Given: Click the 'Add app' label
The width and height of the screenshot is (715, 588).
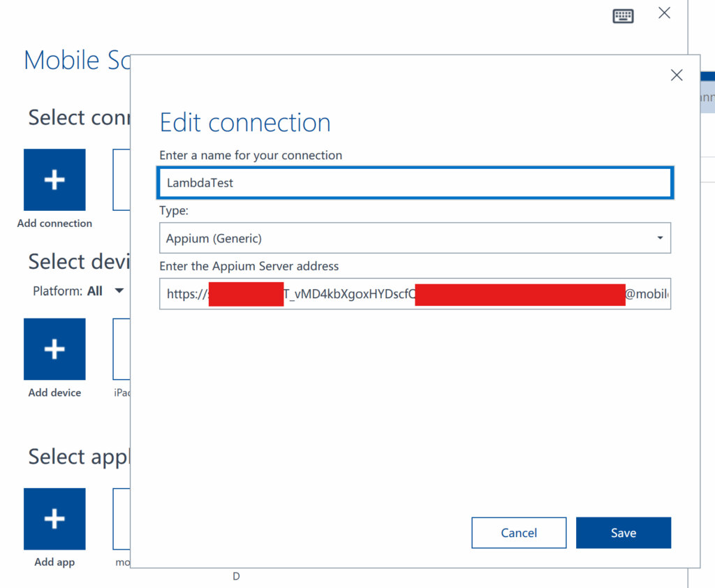Looking at the screenshot, I should (54, 562).
